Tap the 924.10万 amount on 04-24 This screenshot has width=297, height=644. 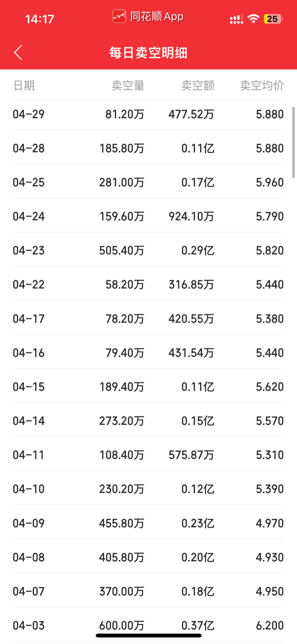pos(191,216)
